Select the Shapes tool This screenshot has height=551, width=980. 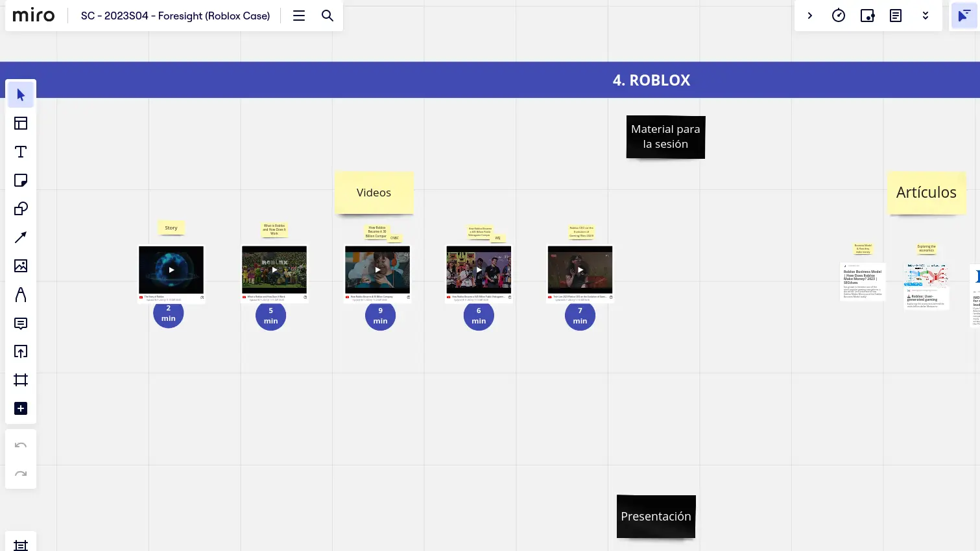pyautogui.click(x=21, y=209)
